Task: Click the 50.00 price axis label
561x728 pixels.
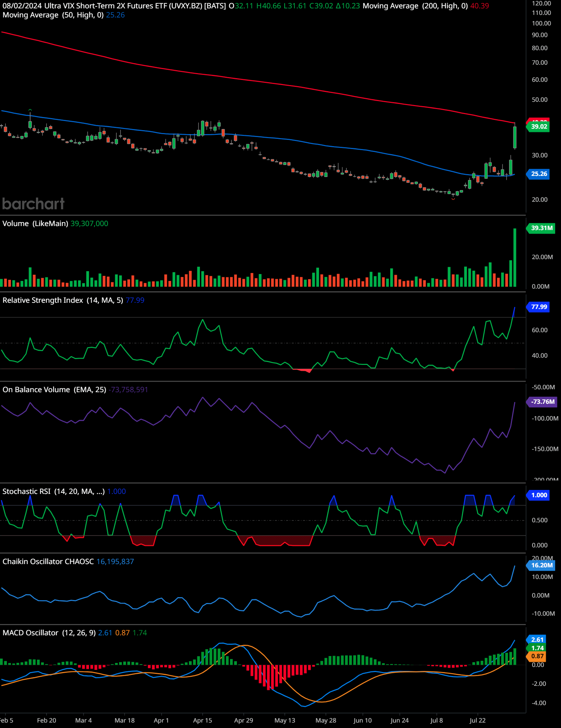Action: point(540,100)
